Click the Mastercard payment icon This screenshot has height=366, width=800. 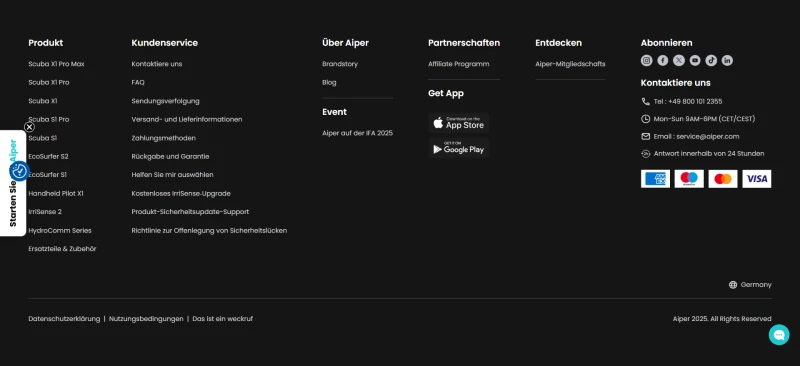click(723, 179)
